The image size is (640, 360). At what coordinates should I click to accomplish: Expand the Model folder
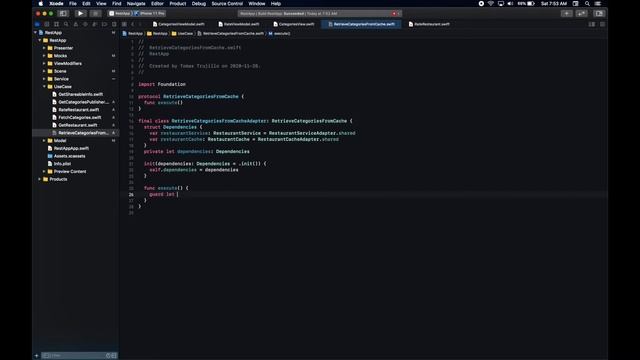(44, 140)
